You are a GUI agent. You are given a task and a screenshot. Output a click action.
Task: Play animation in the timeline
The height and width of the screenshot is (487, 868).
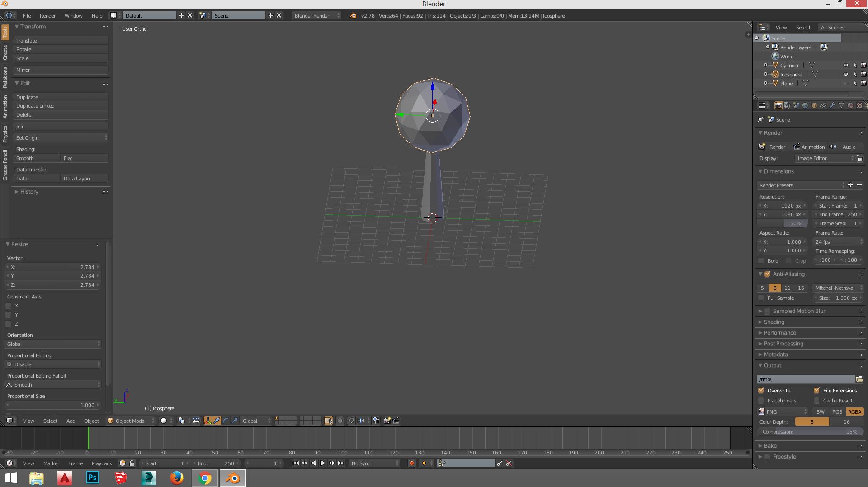(322, 463)
